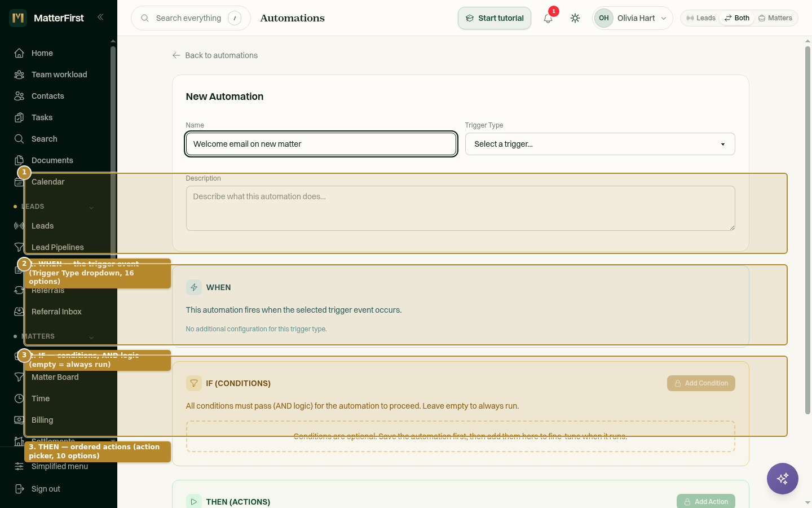
Task: Switch to Simplified menu
Action: click(60, 466)
